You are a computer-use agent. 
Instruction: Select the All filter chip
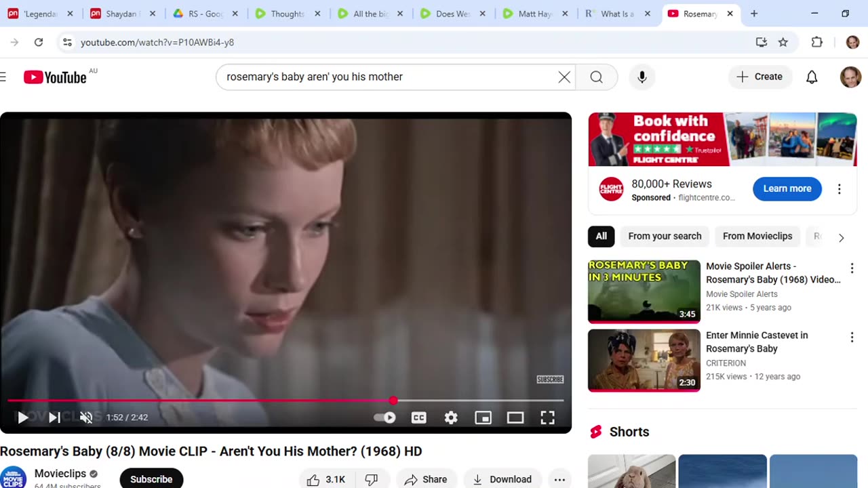[601, 236]
